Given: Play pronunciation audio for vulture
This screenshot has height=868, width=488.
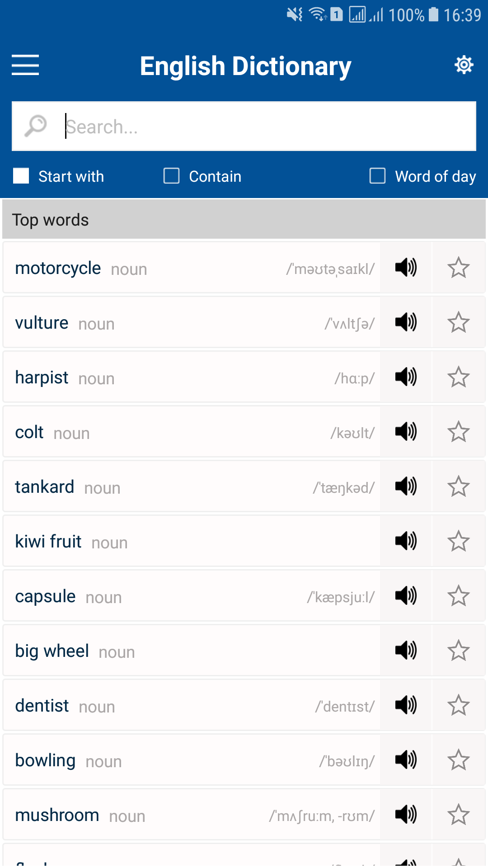Looking at the screenshot, I should [406, 322].
